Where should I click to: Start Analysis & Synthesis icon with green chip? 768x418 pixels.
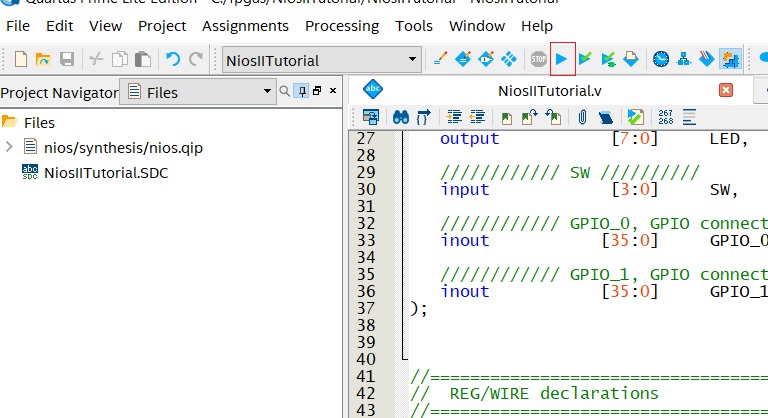(608, 59)
